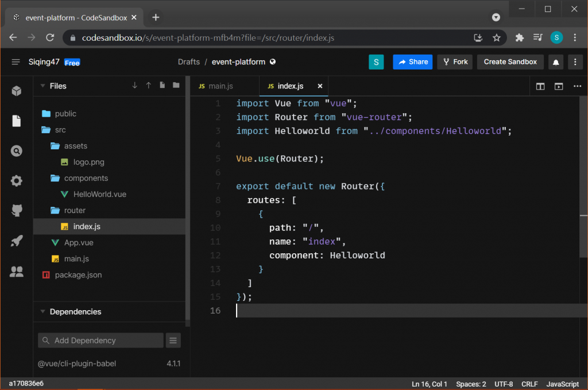Select index.js in the router folder
The height and width of the screenshot is (390, 588).
(109, 226)
